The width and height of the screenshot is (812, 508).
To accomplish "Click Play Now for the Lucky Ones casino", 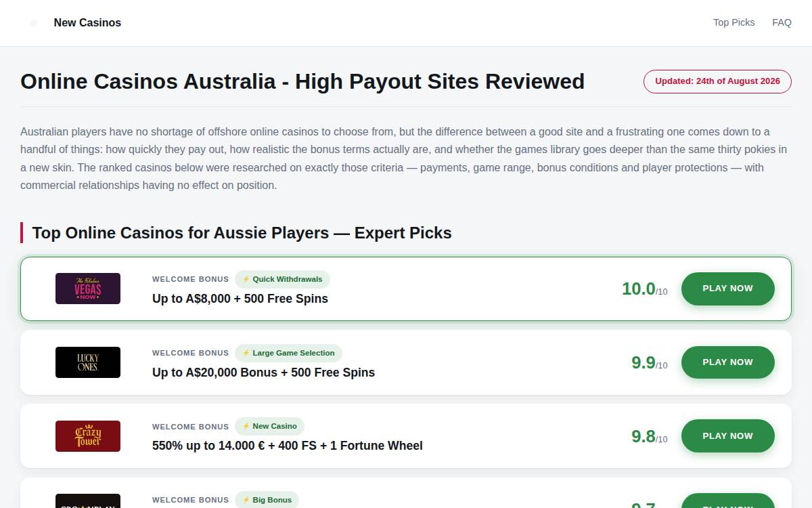I will [727, 362].
